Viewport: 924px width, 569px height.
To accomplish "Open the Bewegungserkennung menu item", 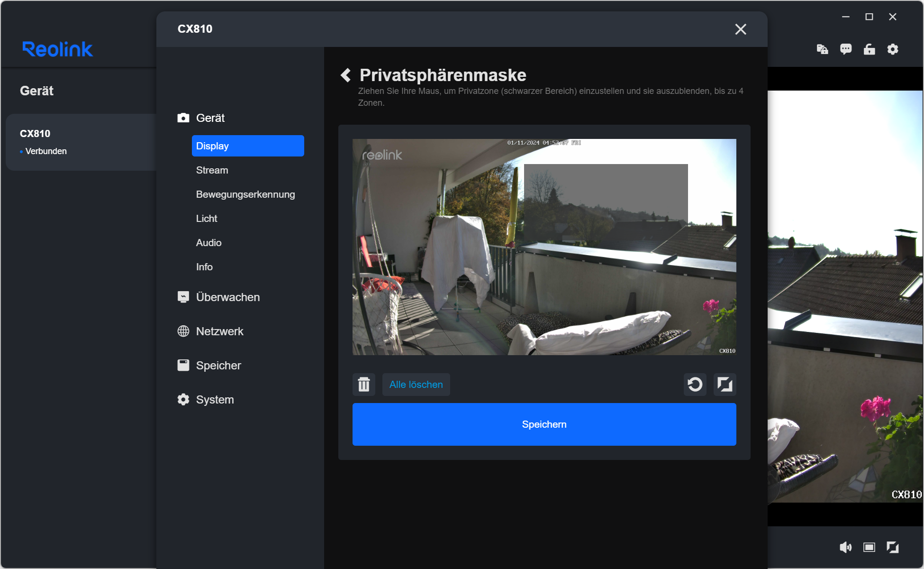I will [245, 194].
